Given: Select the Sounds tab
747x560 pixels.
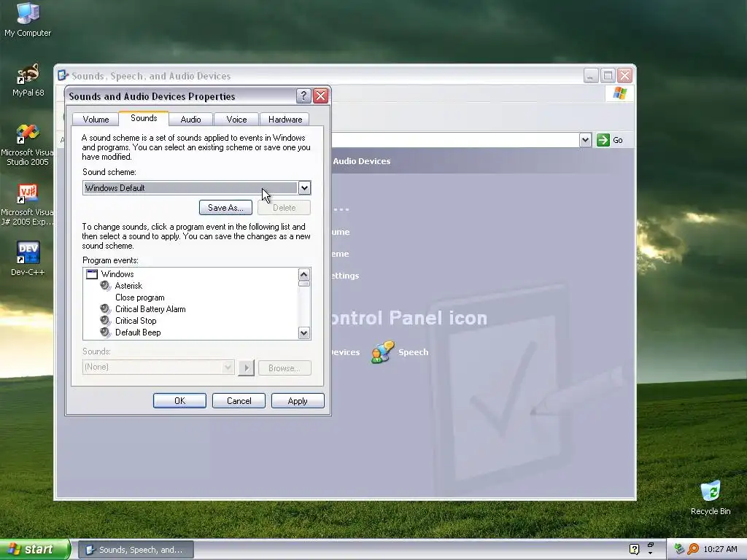Looking at the screenshot, I should (144, 118).
